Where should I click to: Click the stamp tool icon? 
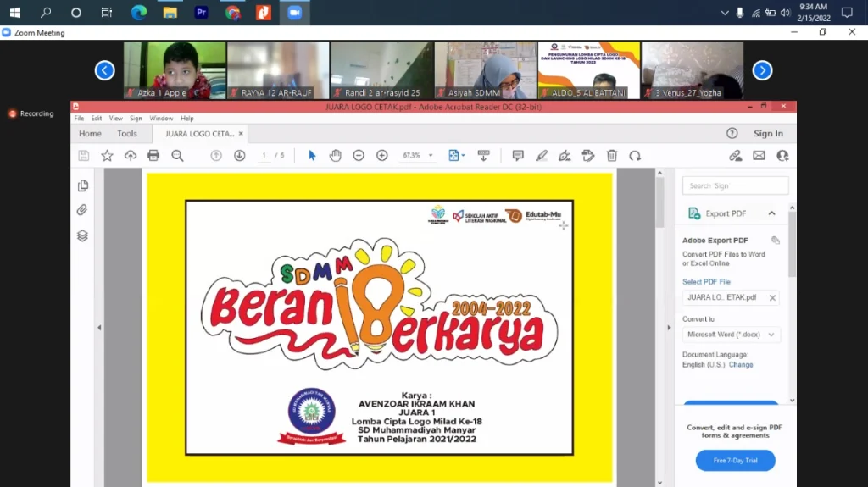coord(588,156)
